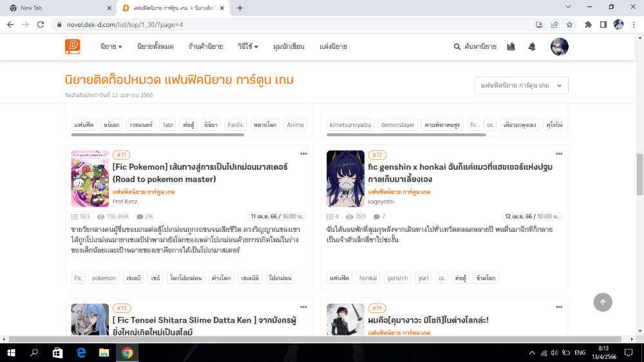The height and width of the screenshot is (362, 644).
Task: Open Microsoft Store in taskbar
Action: pos(57,352)
